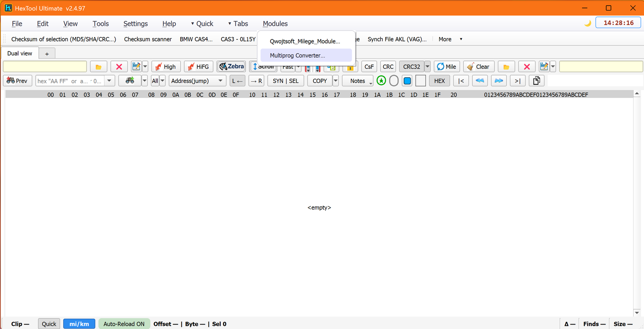The image size is (644, 329).
Task: Toggle mi/km unit button
Action: tap(79, 324)
